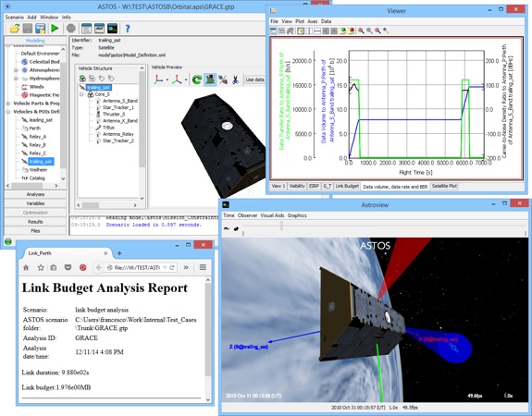Launch Astroview from the black ASTOS toolbar icon

tap(112, 29)
